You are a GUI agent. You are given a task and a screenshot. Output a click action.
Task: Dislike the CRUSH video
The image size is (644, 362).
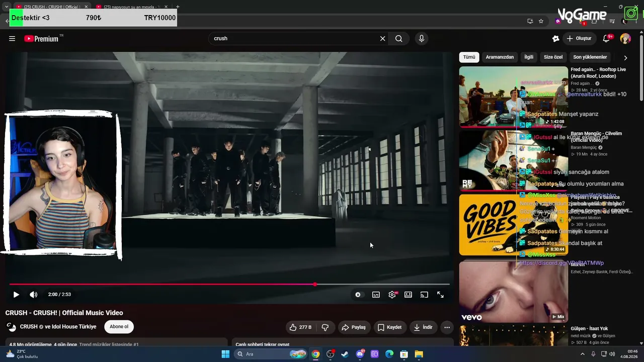(325, 327)
